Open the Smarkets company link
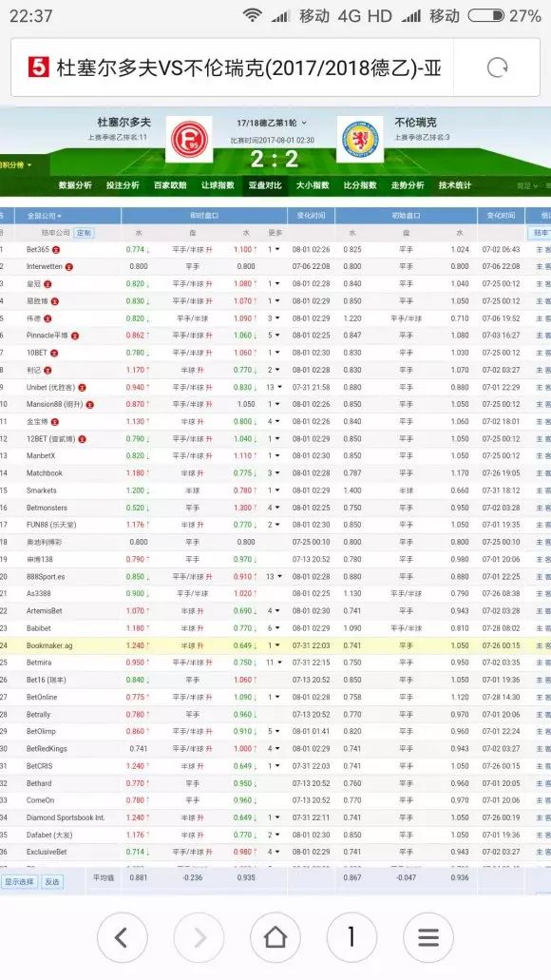The width and height of the screenshot is (551, 980). (41, 490)
